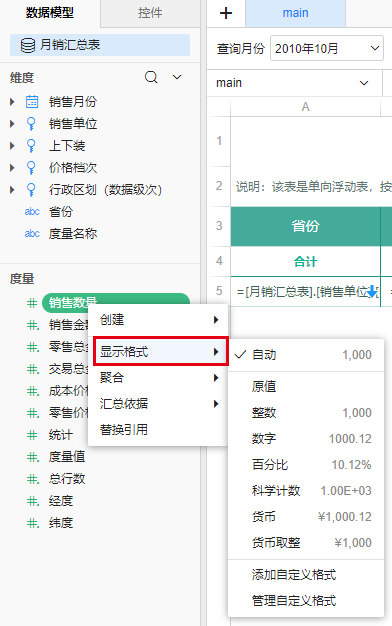Choose 替换引用 from the context menu
This screenshot has width=392, height=626.
[x=158, y=430]
